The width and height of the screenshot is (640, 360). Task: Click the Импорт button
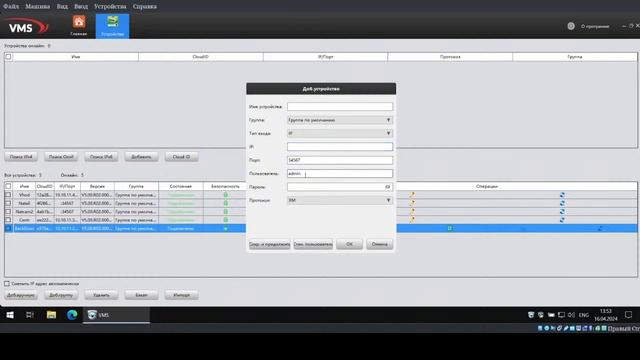pos(181,295)
